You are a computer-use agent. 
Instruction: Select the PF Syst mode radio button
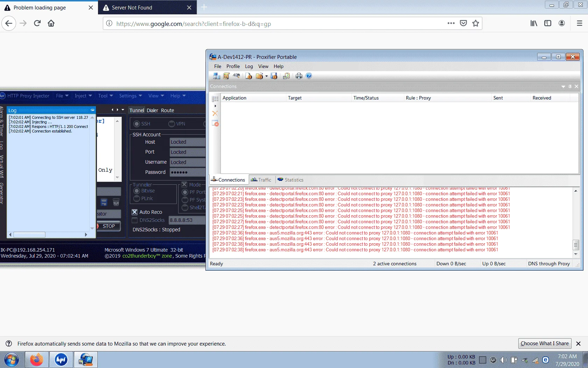pos(185,200)
